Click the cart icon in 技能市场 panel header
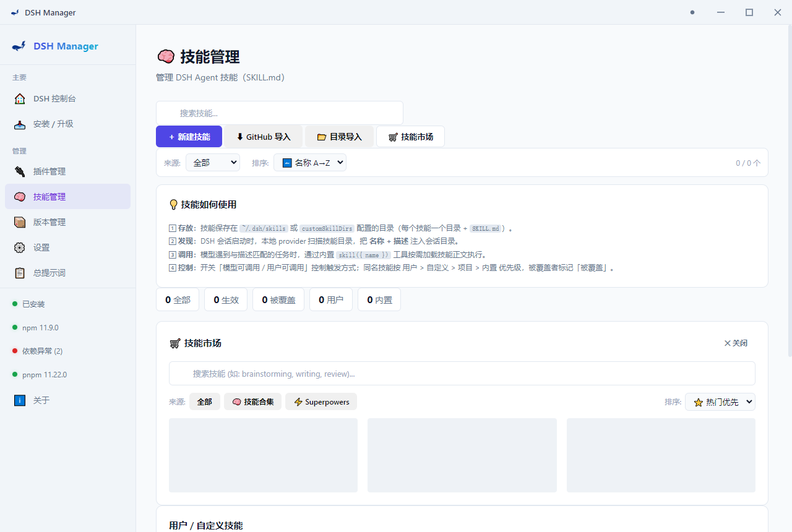The height and width of the screenshot is (532, 792). click(x=175, y=343)
